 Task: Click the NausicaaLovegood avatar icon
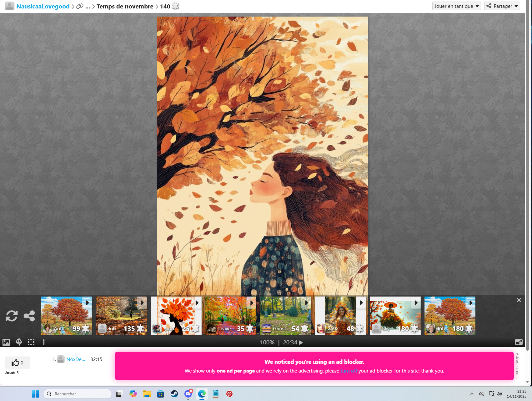(10, 6)
